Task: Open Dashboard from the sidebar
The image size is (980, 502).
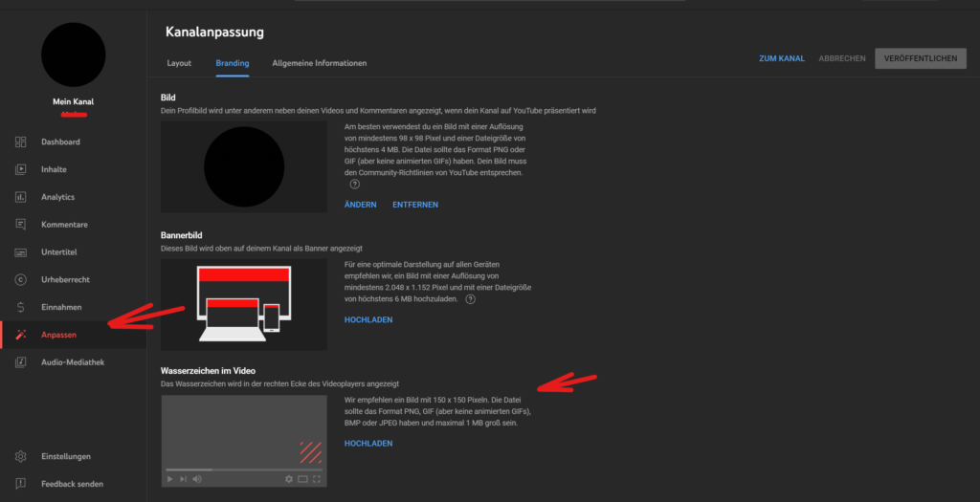Action: 59,142
